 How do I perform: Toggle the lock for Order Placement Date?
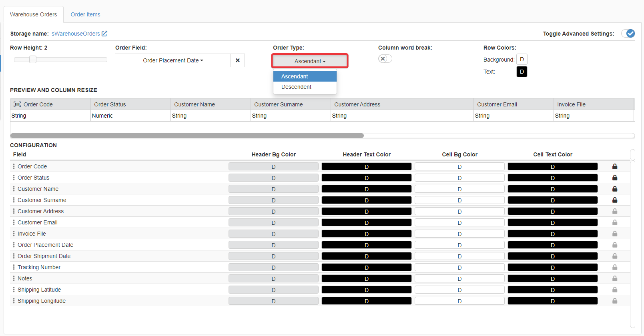pyautogui.click(x=615, y=245)
